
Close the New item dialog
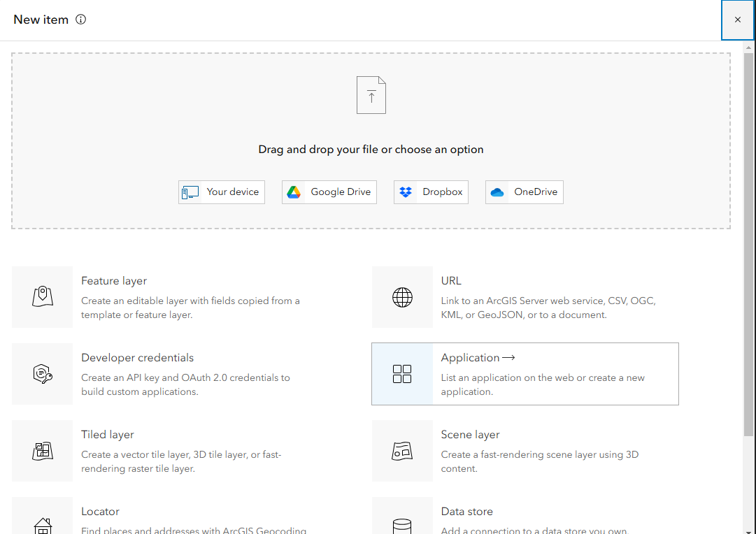click(738, 20)
